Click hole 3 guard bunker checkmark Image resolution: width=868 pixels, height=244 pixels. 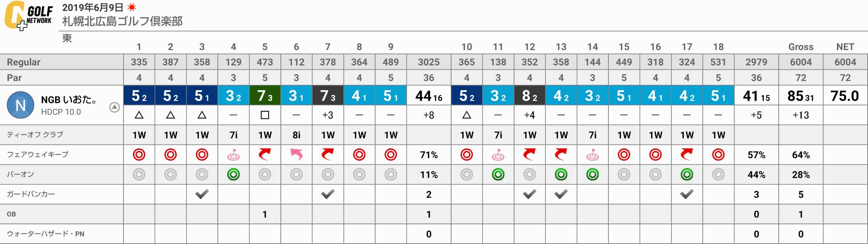tap(202, 194)
